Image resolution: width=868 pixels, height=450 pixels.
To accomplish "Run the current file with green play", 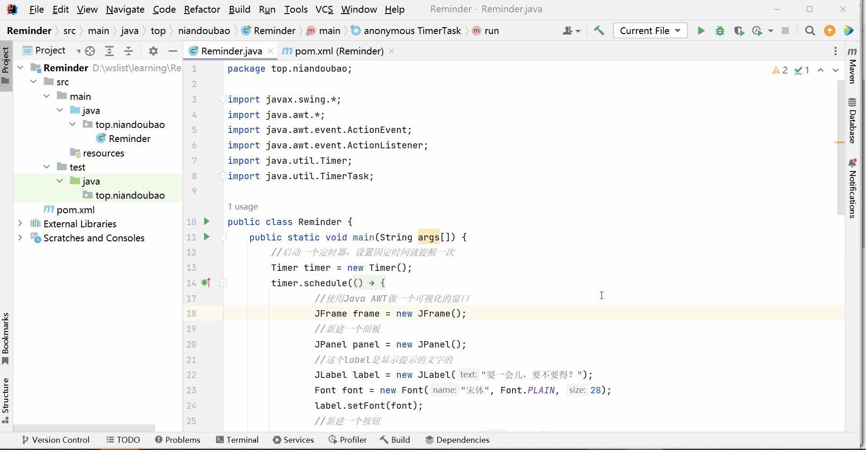I will tap(701, 31).
